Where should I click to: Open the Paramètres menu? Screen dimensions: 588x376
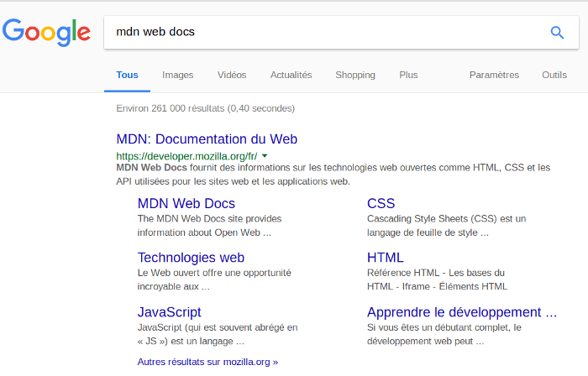pyautogui.click(x=494, y=75)
